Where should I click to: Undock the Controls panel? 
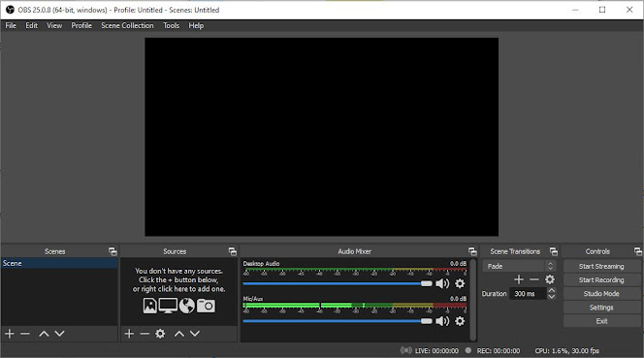point(638,251)
